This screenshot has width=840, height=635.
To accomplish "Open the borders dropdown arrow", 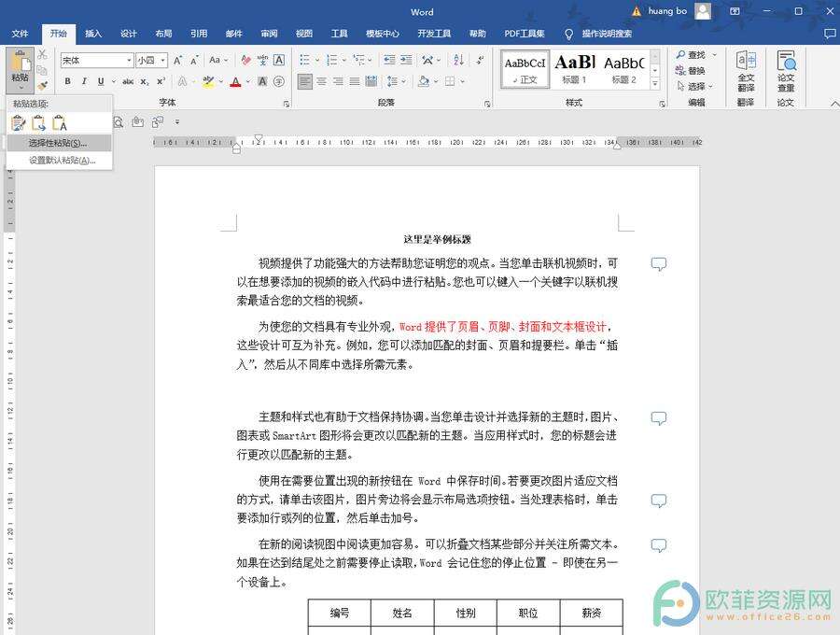I will (x=462, y=81).
